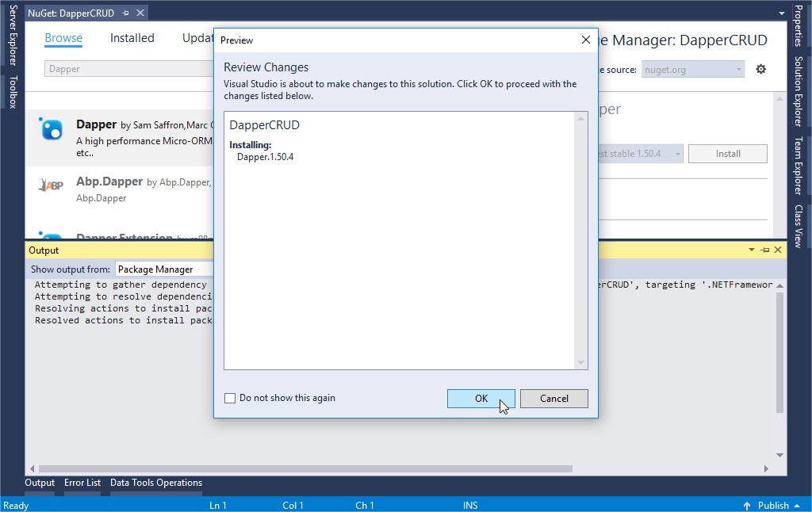The height and width of the screenshot is (512, 812).
Task: Click the pin icon on NuGet: DapperCRUD tab
Action: coord(124,12)
